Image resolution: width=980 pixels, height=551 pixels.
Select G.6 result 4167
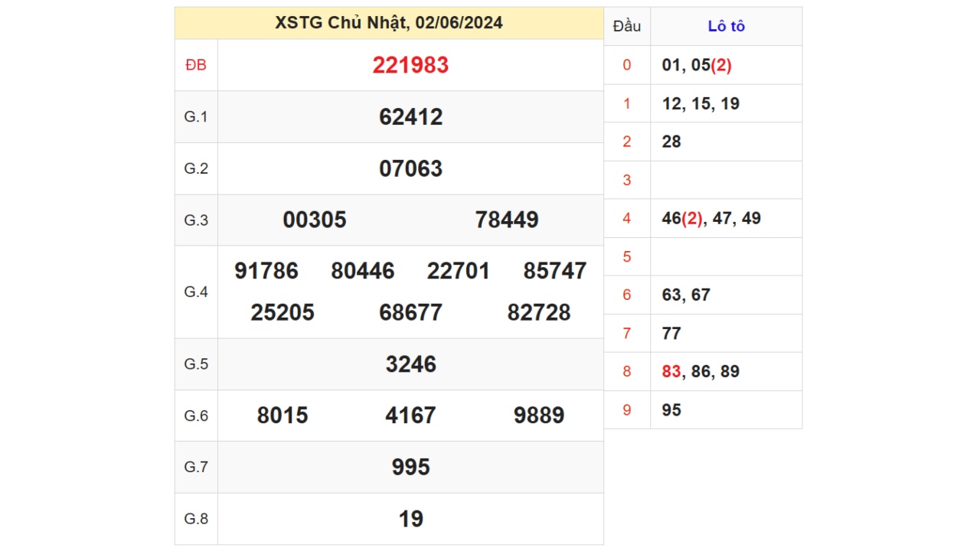pyautogui.click(x=410, y=416)
